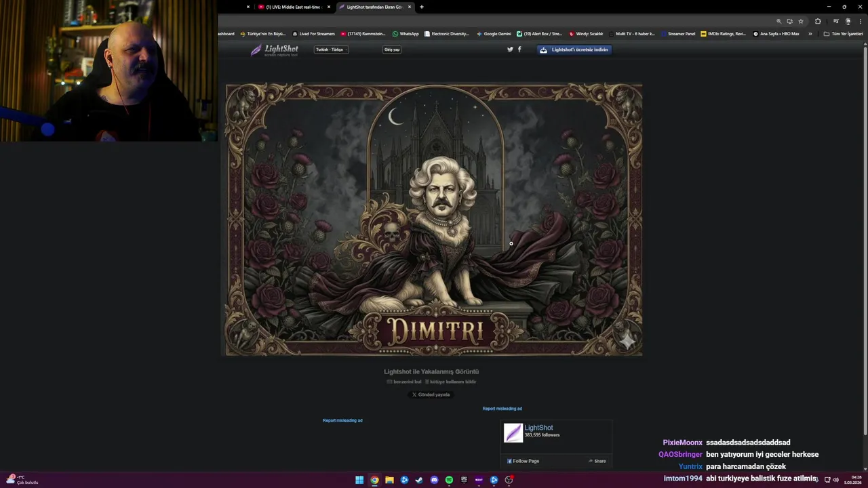Open the Chrome extensions puzzle icon

click(x=818, y=21)
